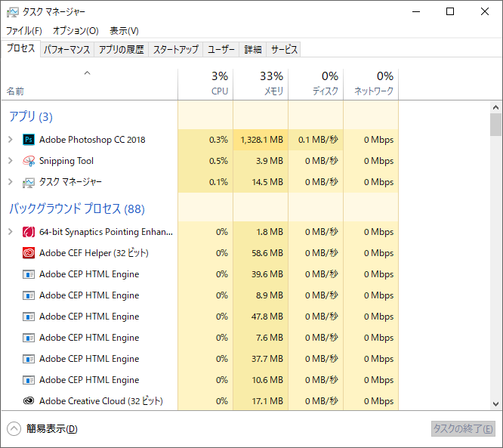Click the 0.5% CPU cell
This screenshot has width=503, height=448.
point(205,161)
